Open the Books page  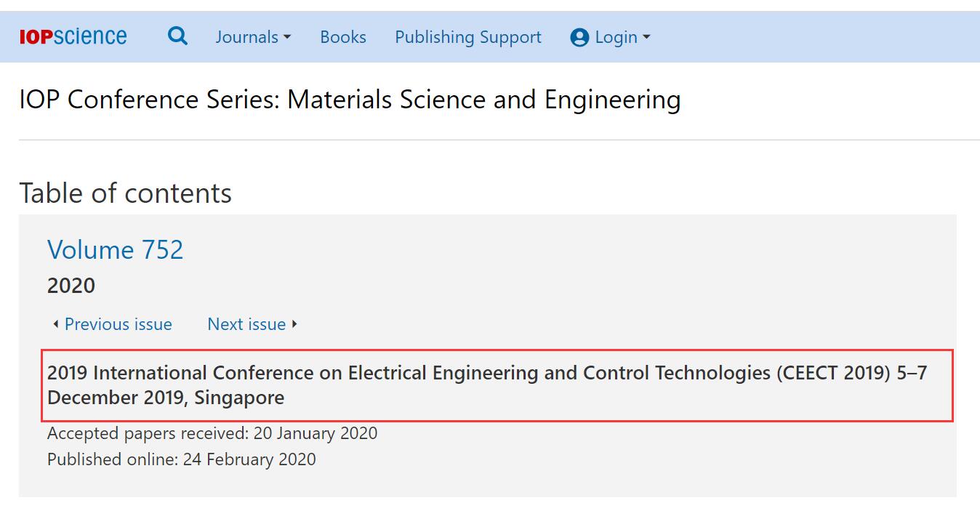[x=343, y=37]
